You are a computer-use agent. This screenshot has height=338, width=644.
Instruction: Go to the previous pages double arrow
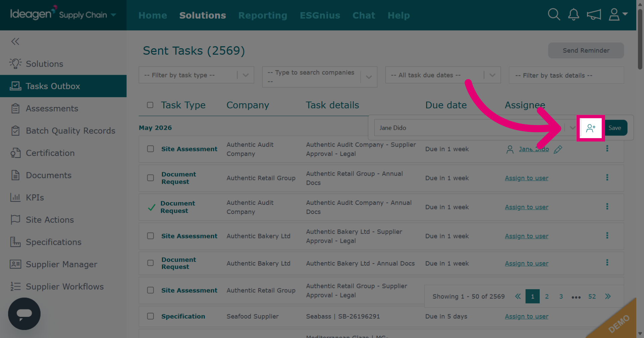pyautogui.click(x=518, y=296)
